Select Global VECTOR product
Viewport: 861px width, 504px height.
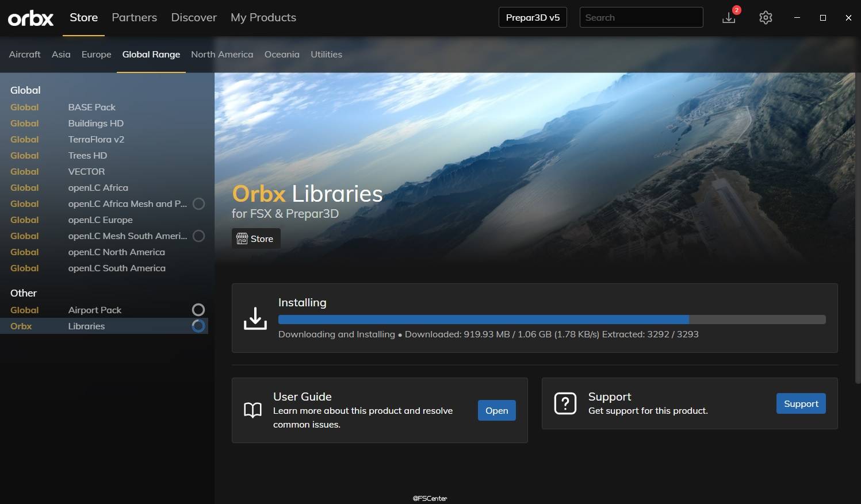pos(104,171)
